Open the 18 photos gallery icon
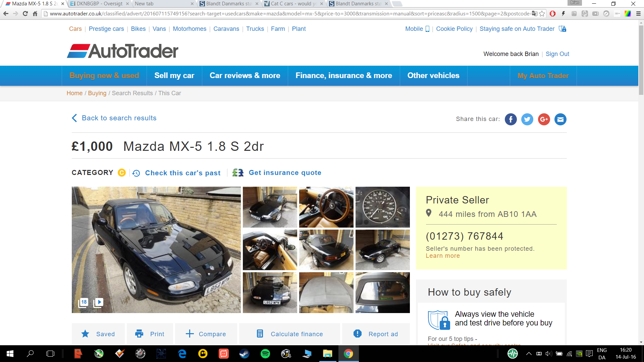 (83, 303)
